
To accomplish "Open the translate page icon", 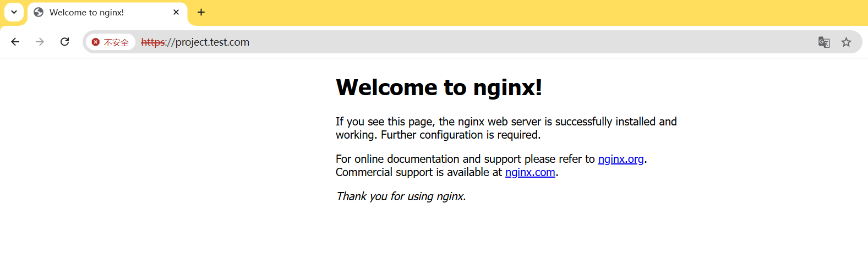I will pyautogui.click(x=824, y=42).
